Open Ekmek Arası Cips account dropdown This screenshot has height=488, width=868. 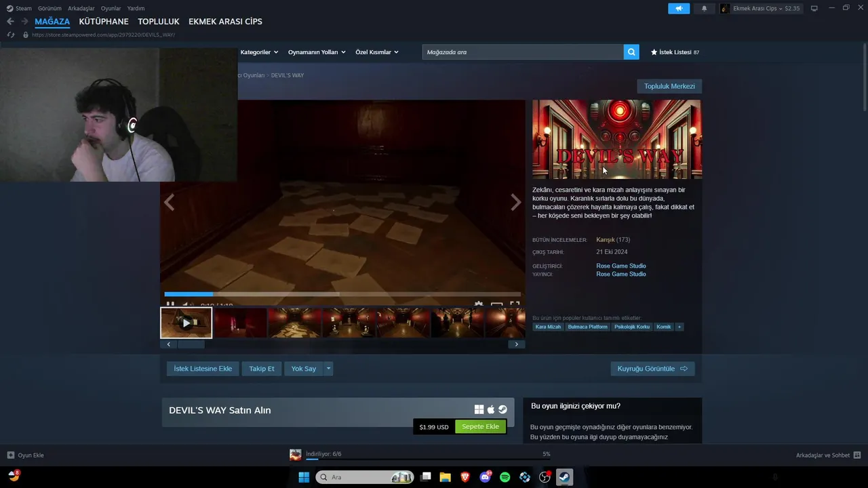[760, 8]
